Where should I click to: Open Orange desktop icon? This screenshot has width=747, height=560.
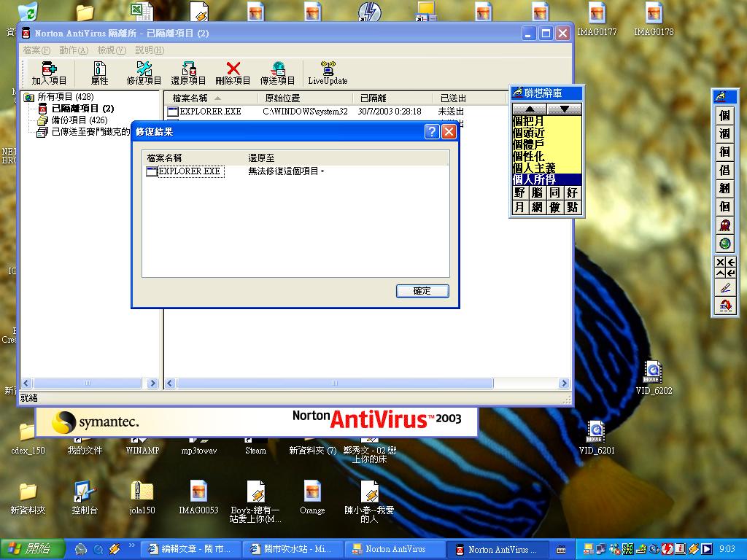point(312,497)
